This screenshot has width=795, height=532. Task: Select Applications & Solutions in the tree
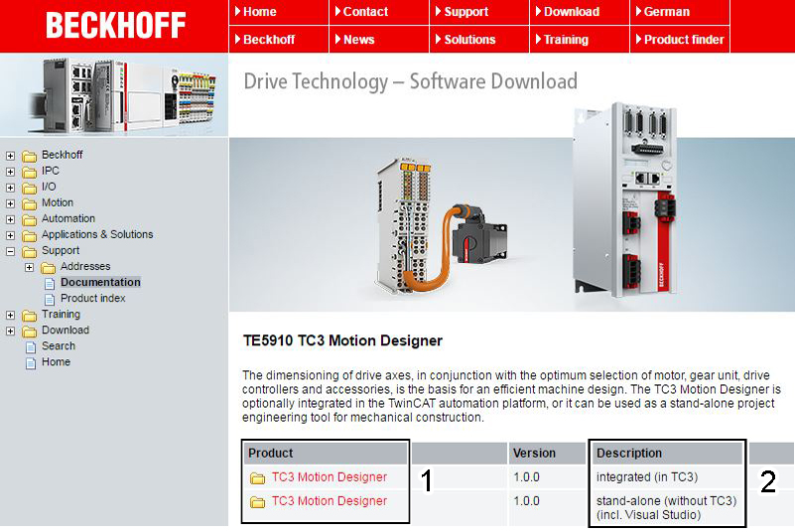tap(97, 234)
